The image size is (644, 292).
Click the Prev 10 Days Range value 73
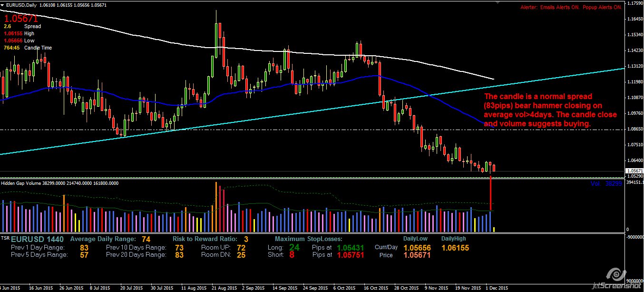(x=179, y=248)
